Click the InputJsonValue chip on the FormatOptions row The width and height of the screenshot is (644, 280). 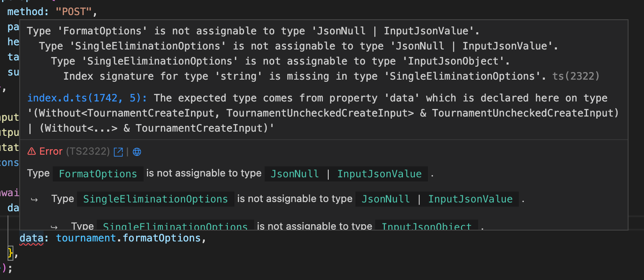(379, 174)
